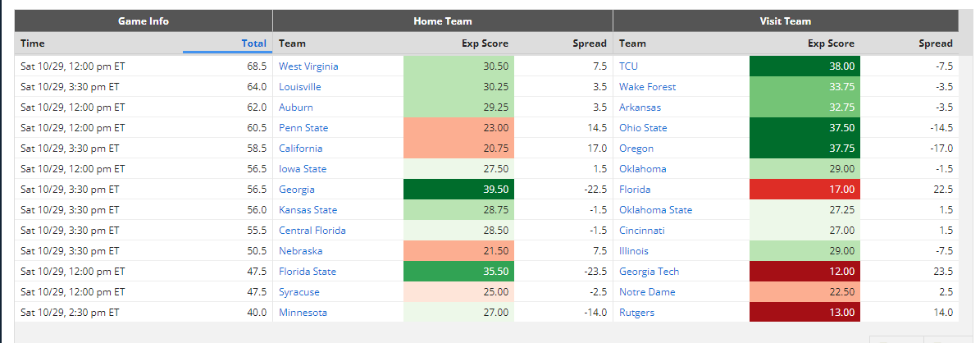Sort by Home Team Exp Score header
980x343 pixels.
(485, 43)
